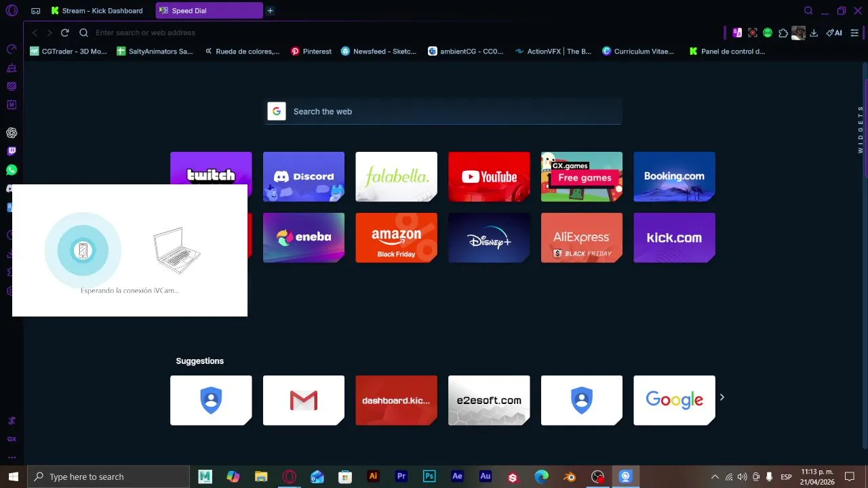868x488 pixels.
Task: Click the screen capture snapshot icon
Action: tap(753, 33)
